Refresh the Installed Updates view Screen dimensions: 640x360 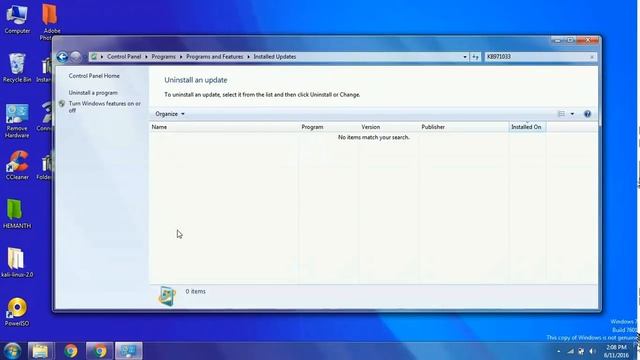(476, 57)
